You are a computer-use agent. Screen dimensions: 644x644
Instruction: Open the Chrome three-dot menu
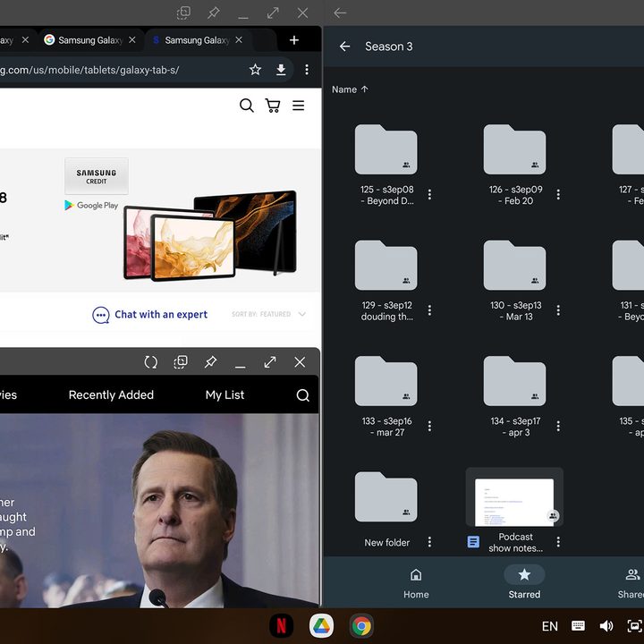(x=307, y=70)
